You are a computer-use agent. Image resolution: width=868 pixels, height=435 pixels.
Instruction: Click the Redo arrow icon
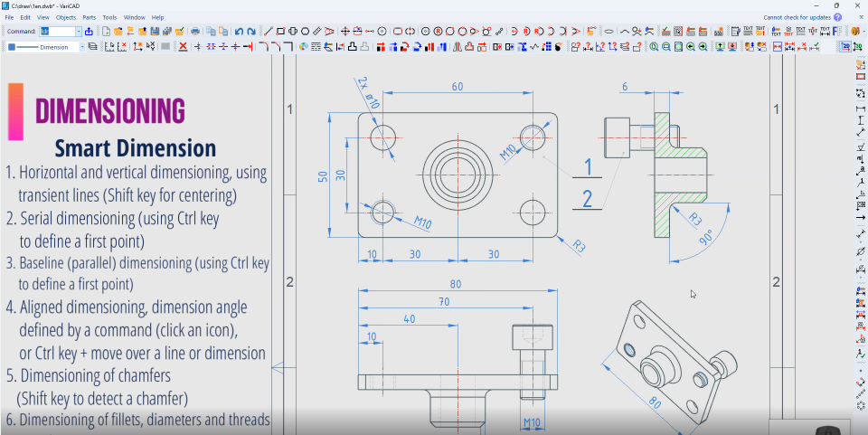pyautogui.click(x=250, y=32)
